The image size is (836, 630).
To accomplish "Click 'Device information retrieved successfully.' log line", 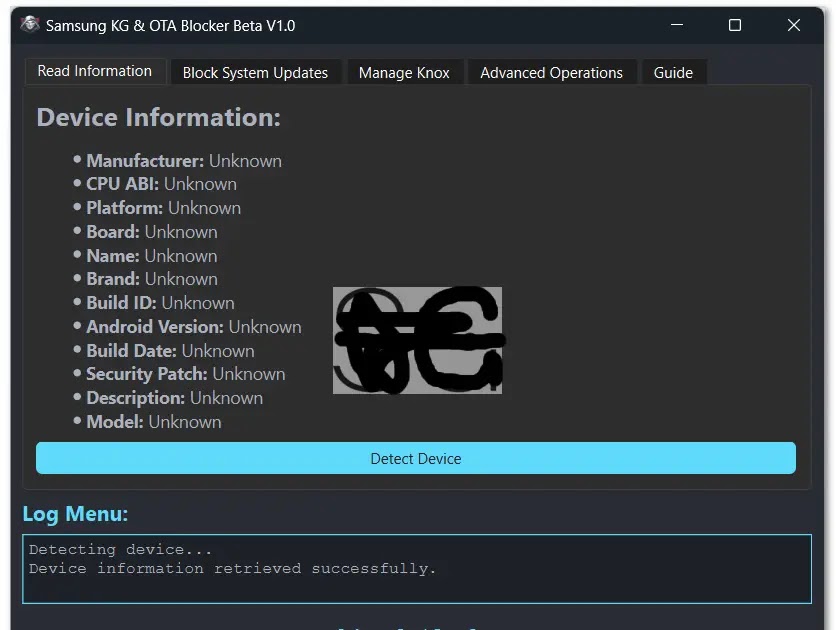I will tap(232, 569).
